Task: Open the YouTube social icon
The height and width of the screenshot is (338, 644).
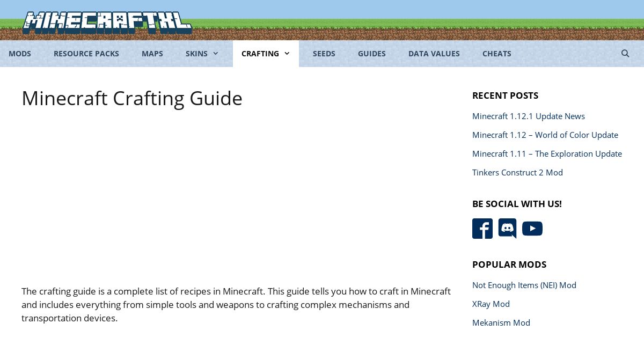Action: point(532,229)
